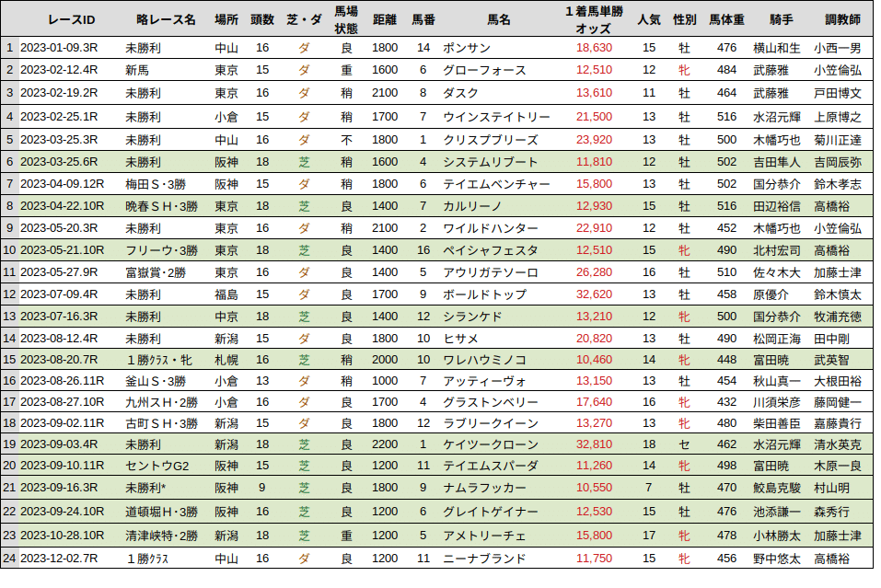Click the 場所 column header
The height and width of the screenshot is (588, 881).
pyautogui.click(x=226, y=19)
